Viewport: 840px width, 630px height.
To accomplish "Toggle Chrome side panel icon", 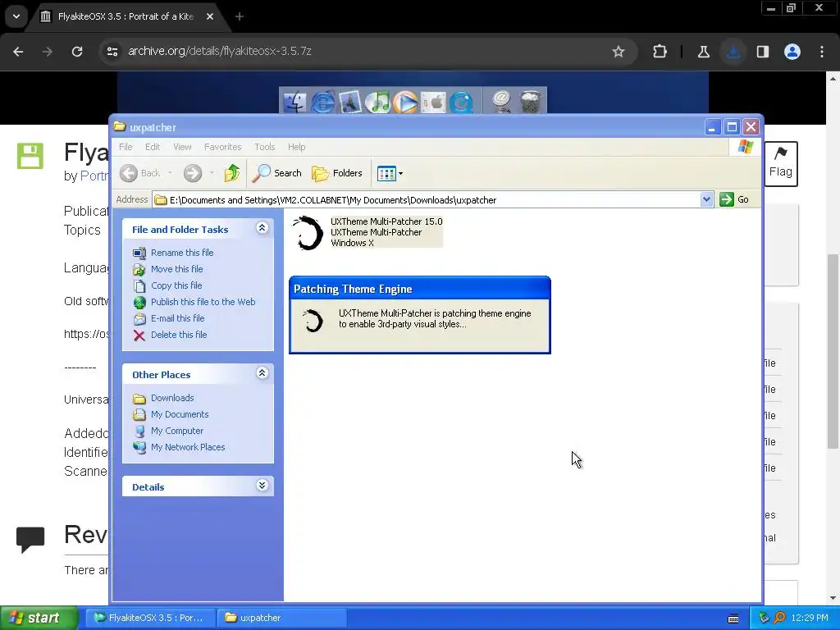I will pos(763,52).
